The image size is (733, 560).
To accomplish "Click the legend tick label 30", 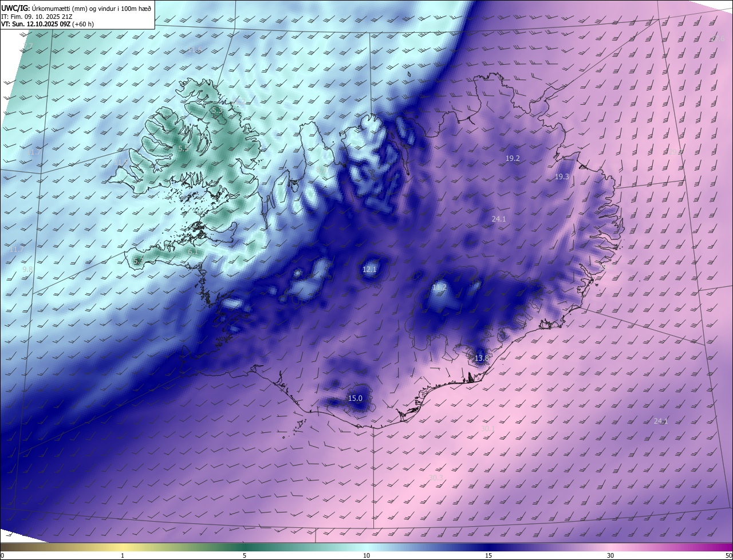I will click(610, 555).
